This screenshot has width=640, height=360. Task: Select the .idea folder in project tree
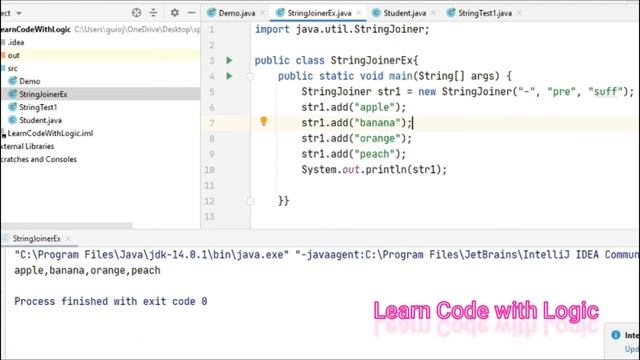point(16,42)
